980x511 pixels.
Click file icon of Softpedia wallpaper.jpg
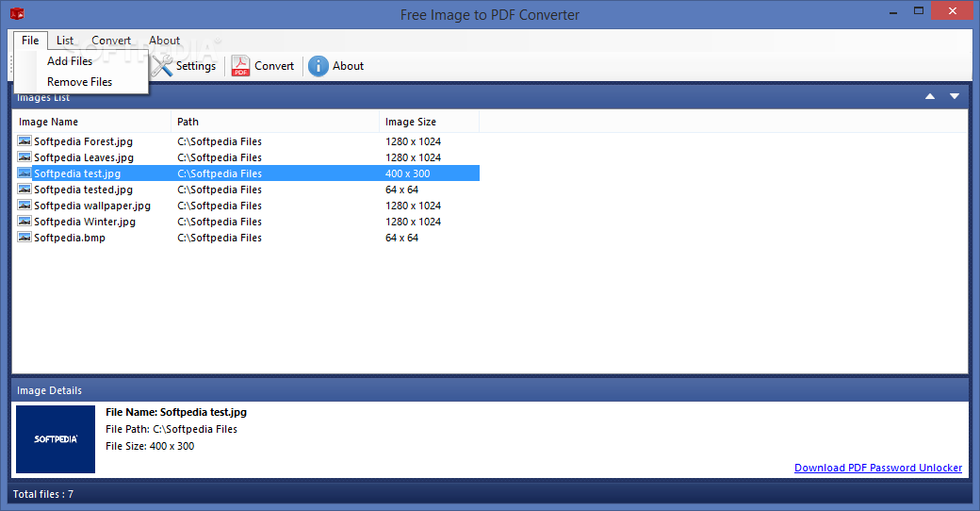pos(24,206)
